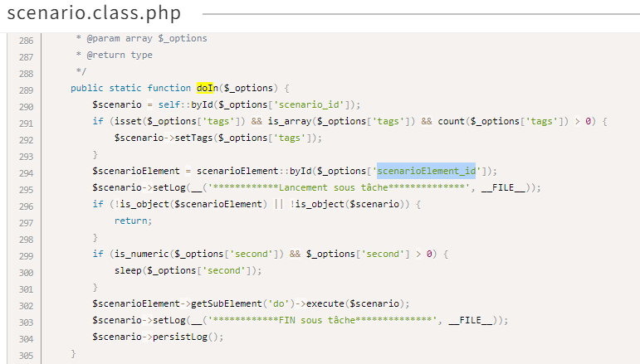
Task: Click '__FILE__' constant on line 303
Action: click(470, 320)
